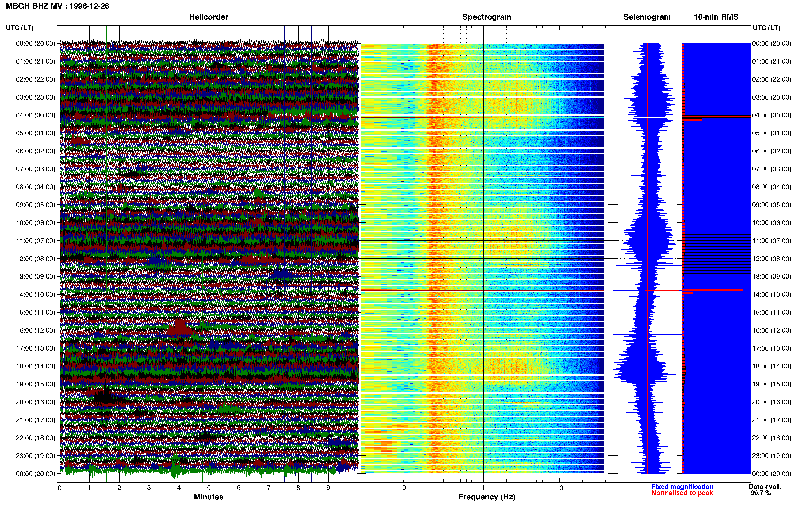Click '10:00 (06:00)' on the left time axis
The height and width of the screenshot is (508, 812).
[x=36, y=223]
